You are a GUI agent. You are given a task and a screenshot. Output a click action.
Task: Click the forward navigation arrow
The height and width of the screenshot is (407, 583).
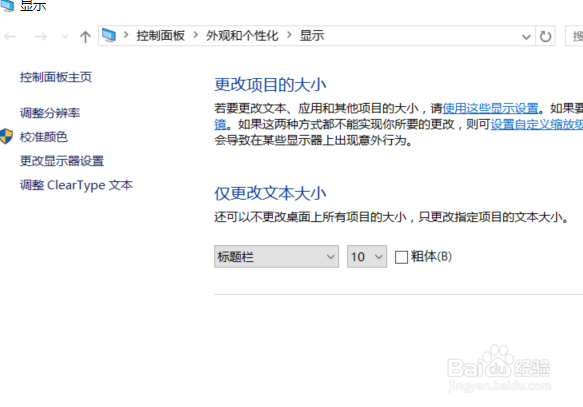point(41,36)
